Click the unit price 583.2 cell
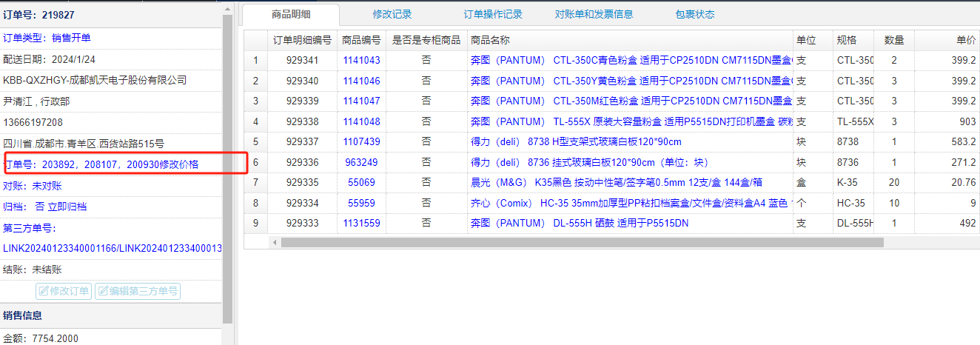 [x=947, y=141]
